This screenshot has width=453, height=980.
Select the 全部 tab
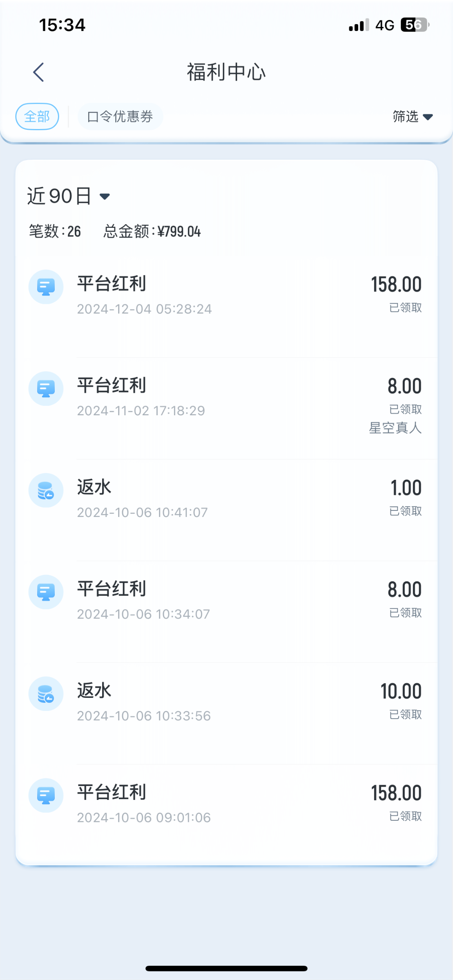37,117
